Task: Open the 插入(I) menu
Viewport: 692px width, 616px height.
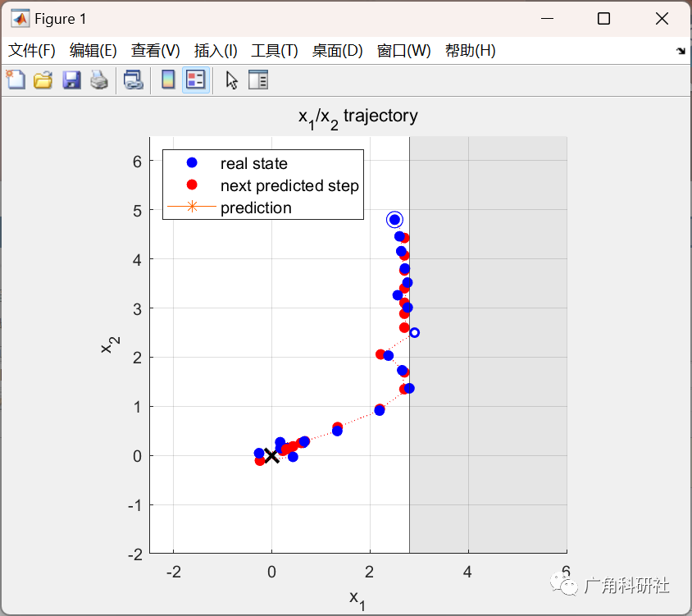Action: click(x=216, y=50)
